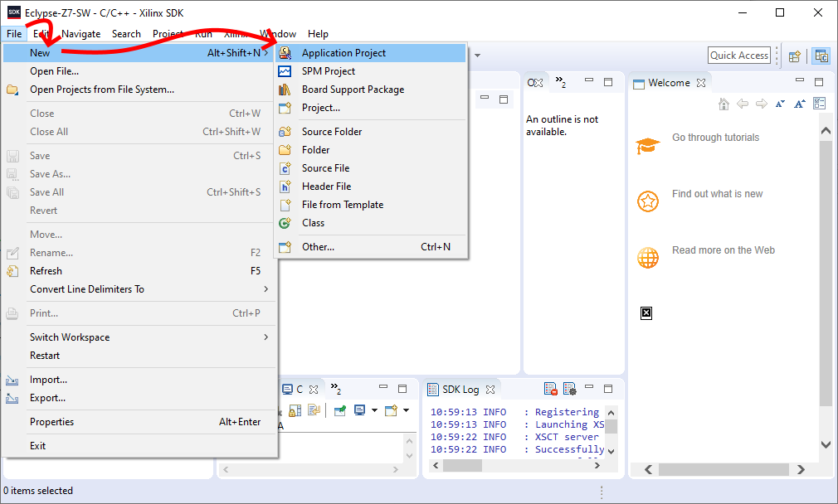This screenshot has width=838, height=504.
Task: Show hidden tabs list in Outline panel
Action: click(x=561, y=82)
